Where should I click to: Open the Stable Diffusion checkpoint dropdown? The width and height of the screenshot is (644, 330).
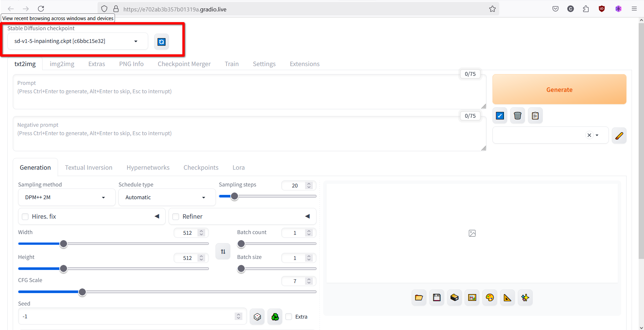[76, 41]
